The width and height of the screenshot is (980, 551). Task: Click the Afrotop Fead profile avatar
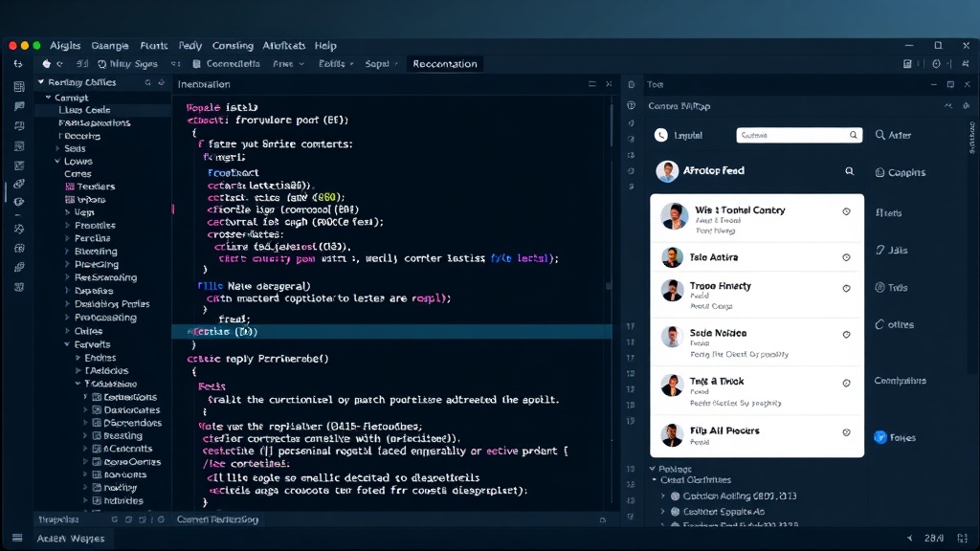click(667, 171)
